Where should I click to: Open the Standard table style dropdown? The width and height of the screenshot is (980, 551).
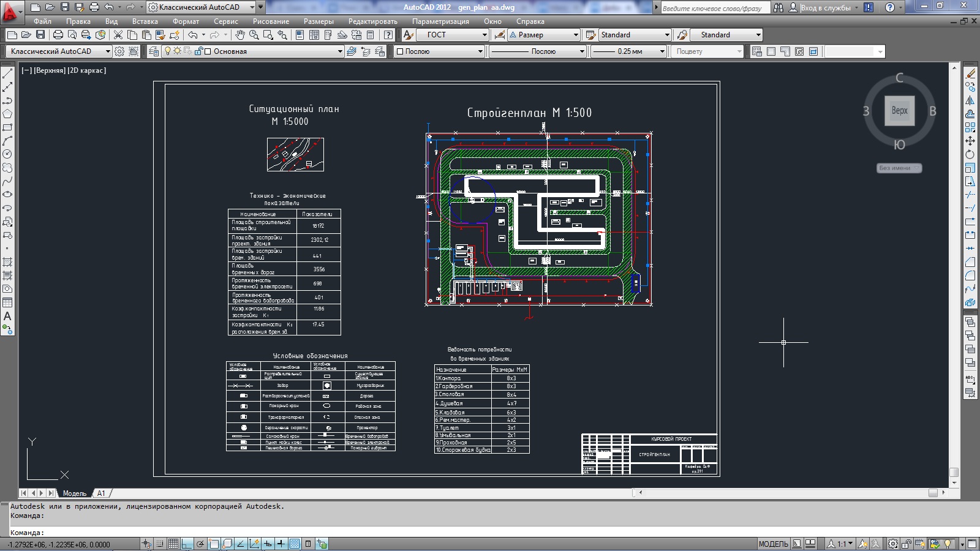click(667, 35)
